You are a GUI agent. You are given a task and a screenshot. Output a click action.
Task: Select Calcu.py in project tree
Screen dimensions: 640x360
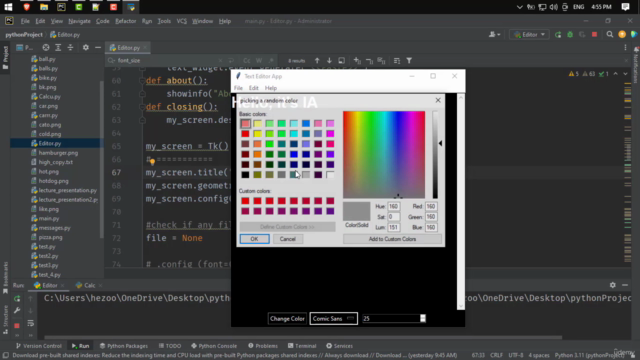pos(49,97)
